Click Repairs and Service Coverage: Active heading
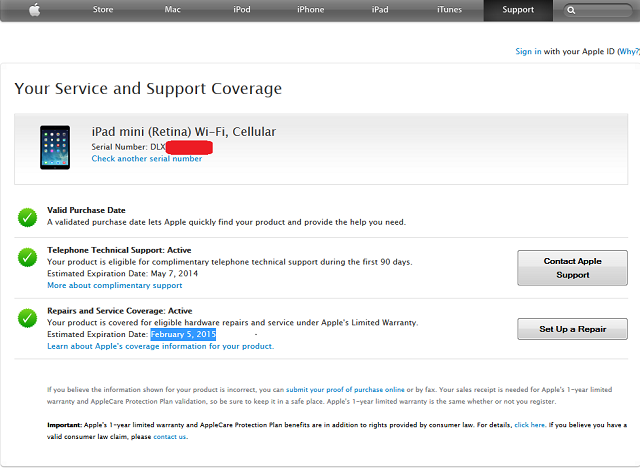The height and width of the screenshot is (469, 640). pos(120,311)
